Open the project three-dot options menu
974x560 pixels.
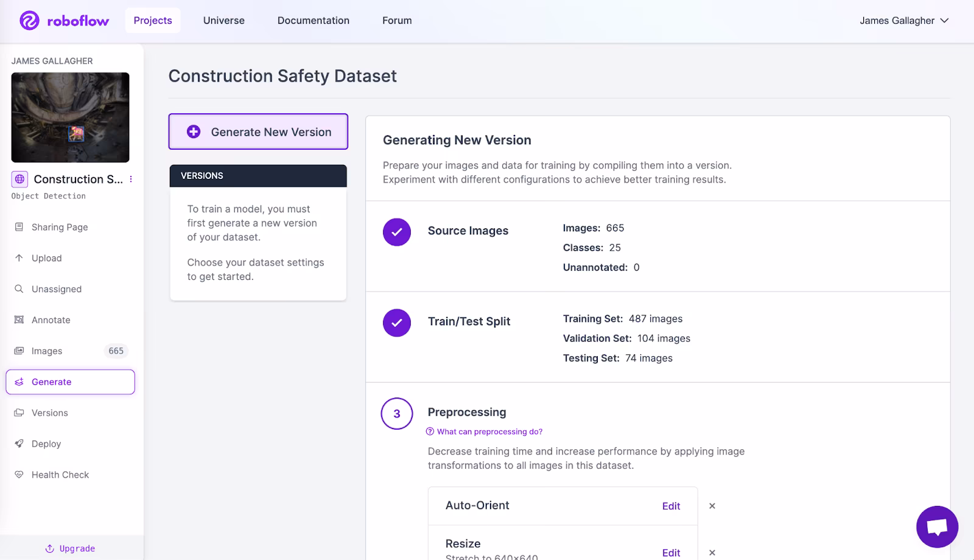(131, 179)
